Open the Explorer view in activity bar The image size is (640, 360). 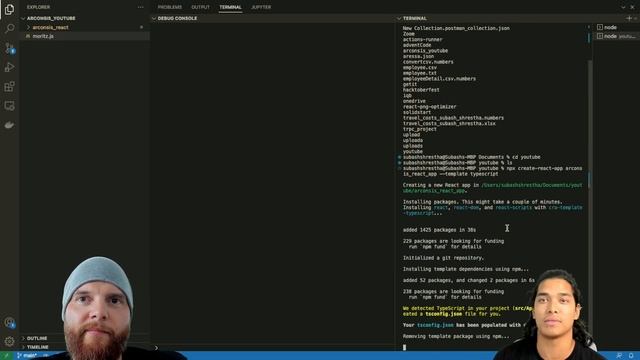click(9, 9)
